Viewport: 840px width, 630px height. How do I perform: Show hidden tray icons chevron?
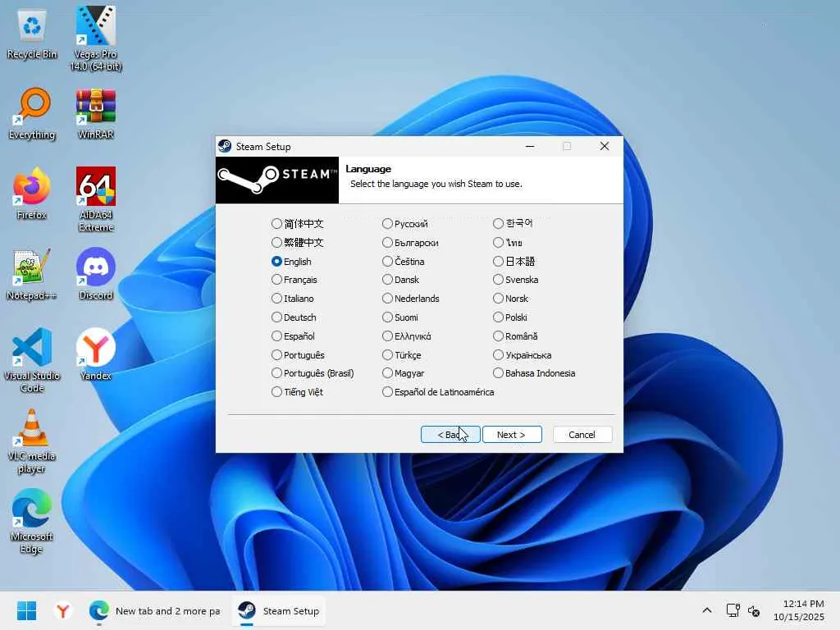click(707, 610)
